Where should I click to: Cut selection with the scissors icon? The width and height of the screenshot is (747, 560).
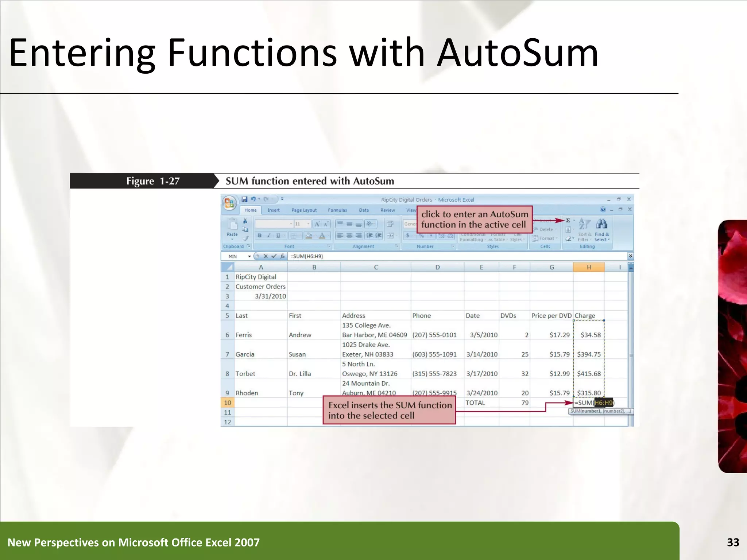coord(245,221)
